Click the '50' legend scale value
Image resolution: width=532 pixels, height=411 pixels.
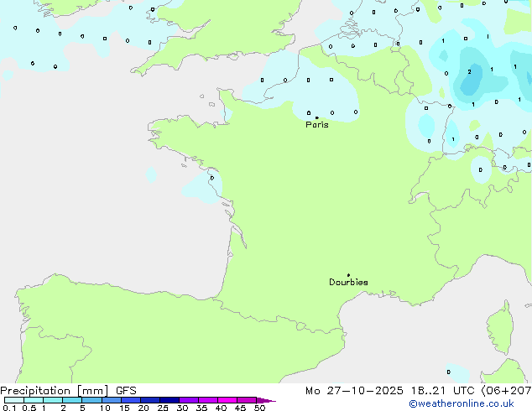pos(259,408)
